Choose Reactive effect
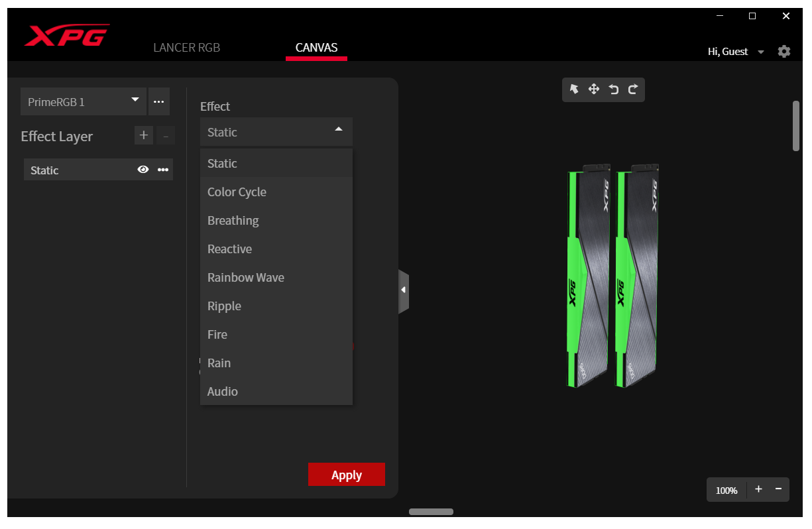 [276, 249]
